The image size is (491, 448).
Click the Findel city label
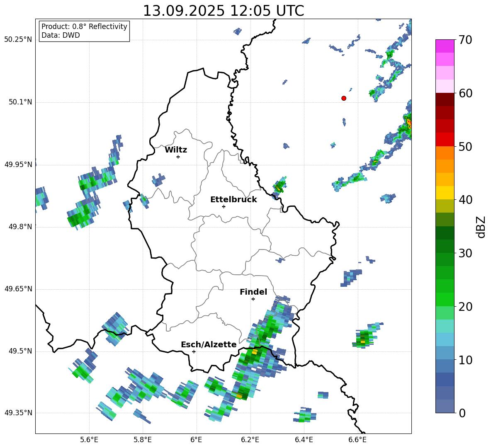tap(253, 292)
